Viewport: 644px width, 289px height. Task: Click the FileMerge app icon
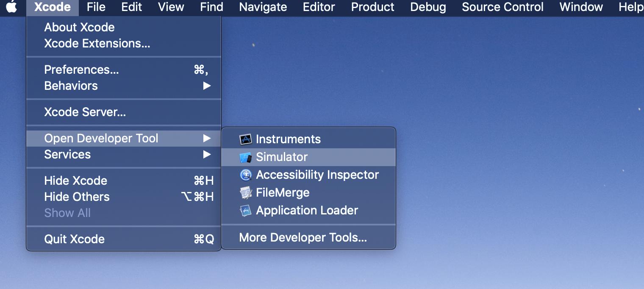coord(246,193)
